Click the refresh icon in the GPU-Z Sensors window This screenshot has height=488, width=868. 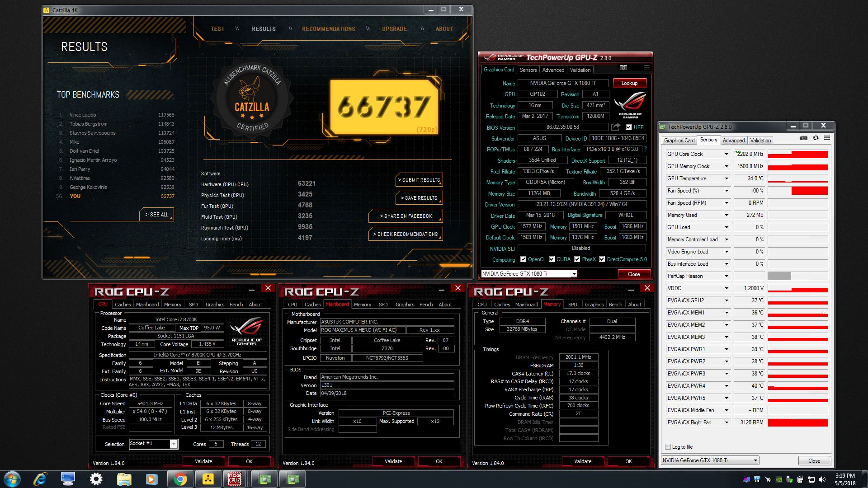coord(816,138)
